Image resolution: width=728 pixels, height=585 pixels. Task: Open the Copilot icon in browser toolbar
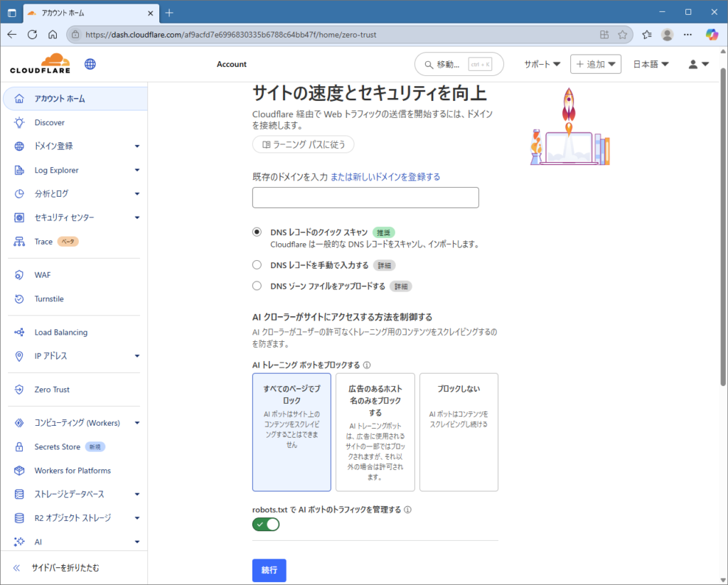pyautogui.click(x=712, y=34)
